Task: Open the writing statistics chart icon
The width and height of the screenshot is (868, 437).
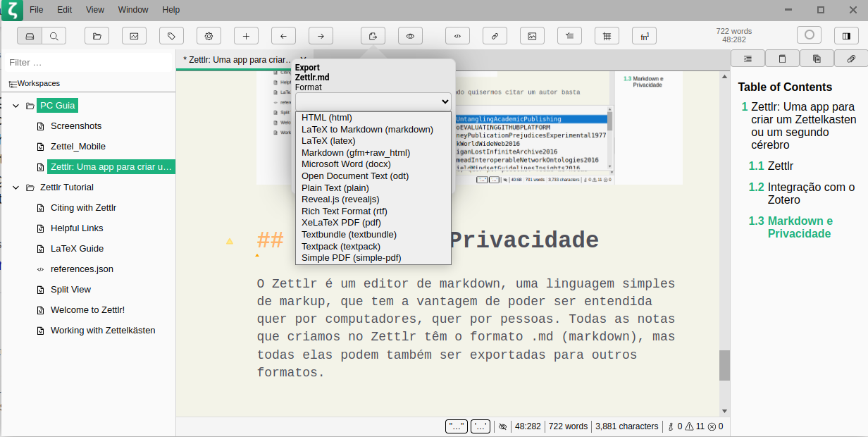Action: pyautogui.click(x=134, y=35)
